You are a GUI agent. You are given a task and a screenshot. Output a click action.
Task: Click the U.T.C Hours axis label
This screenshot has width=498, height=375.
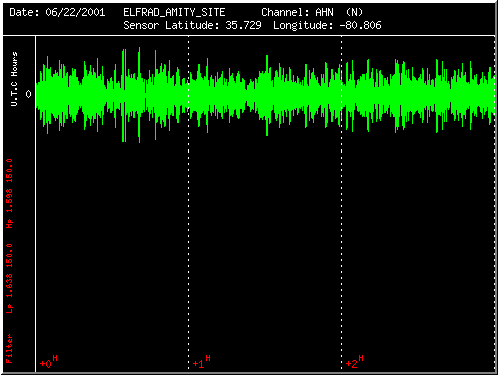14,79
